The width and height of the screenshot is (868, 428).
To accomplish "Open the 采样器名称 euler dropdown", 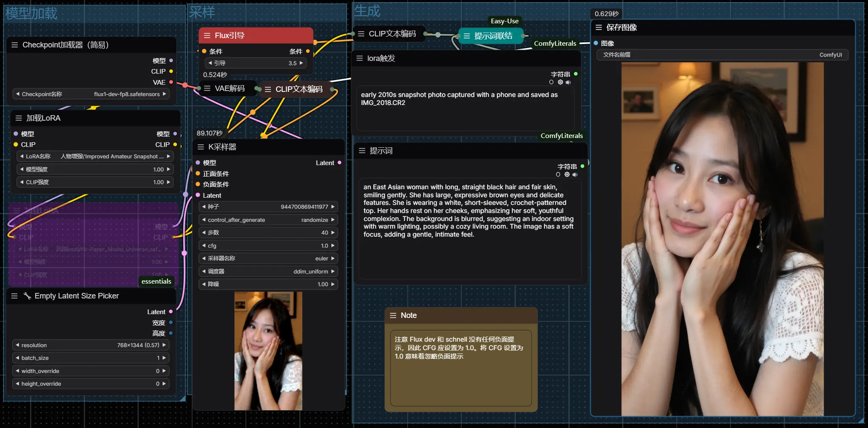I will [x=268, y=258].
